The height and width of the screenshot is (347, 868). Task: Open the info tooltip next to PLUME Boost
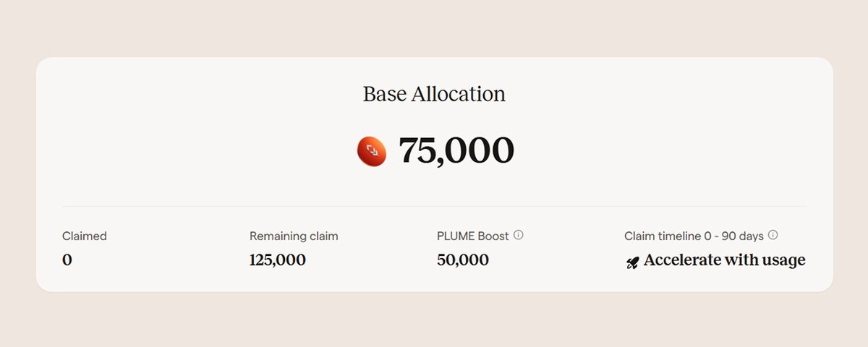point(519,235)
